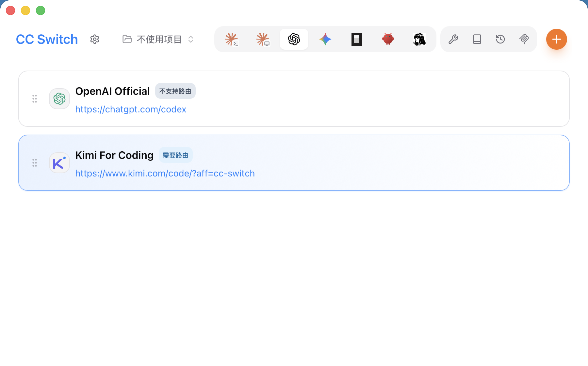Open the kimi.com/code/?aff=cc-switch link
Image resolution: width=588 pixels, height=366 pixels.
pos(165,173)
